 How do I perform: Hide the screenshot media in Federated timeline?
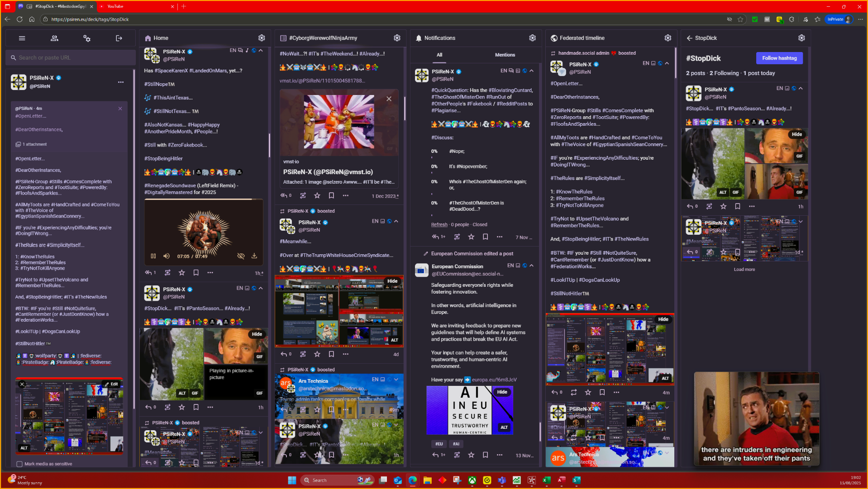click(x=663, y=319)
